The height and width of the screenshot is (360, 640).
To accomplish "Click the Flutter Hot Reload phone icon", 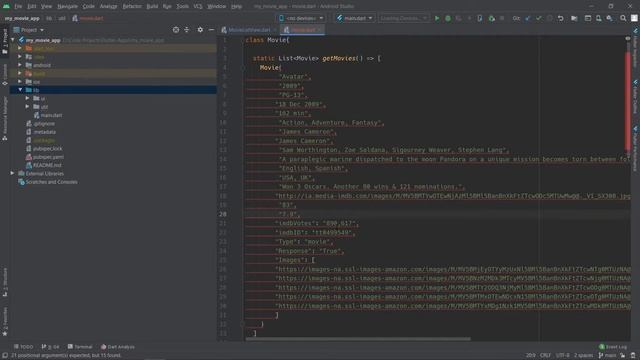I will pyautogui.click(x=480, y=18).
